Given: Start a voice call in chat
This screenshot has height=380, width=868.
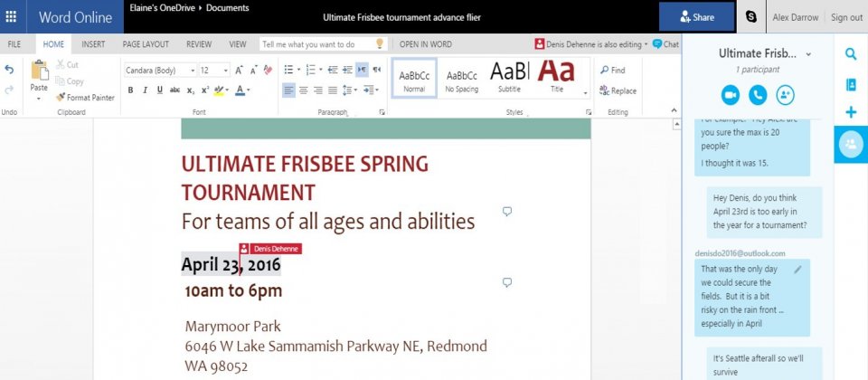Looking at the screenshot, I should tap(758, 95).
